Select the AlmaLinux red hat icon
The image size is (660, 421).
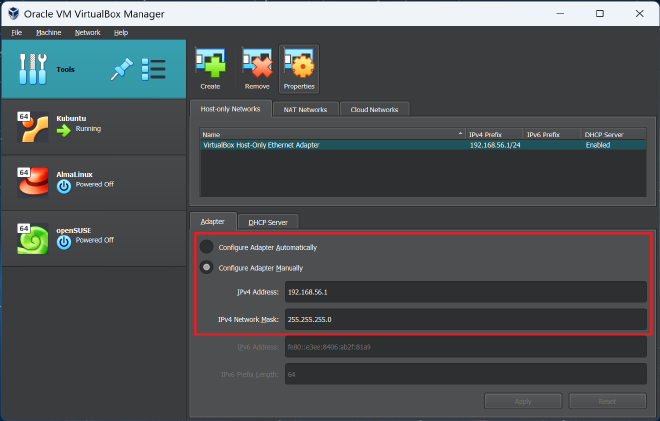pyautogui.click(x=32, y=182)
